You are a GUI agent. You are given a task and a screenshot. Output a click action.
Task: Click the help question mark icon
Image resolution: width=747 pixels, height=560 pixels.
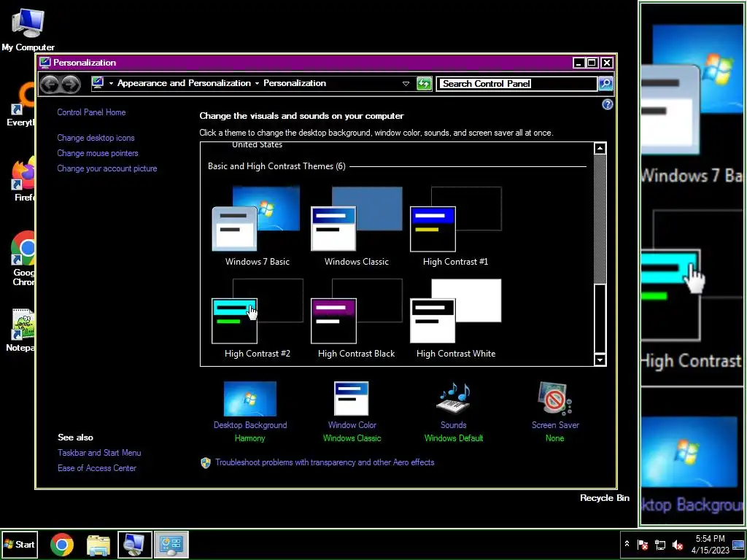click(608, 104)
